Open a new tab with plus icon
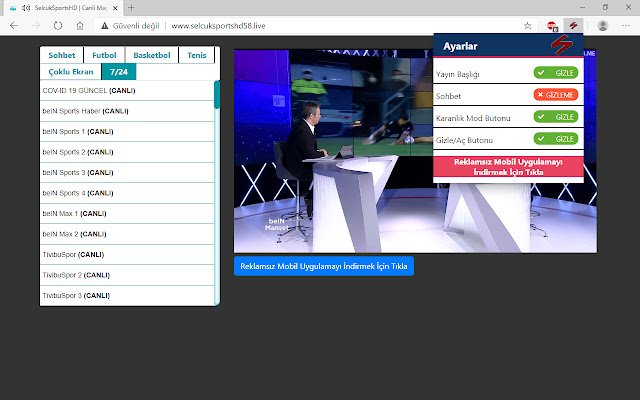 131,8
